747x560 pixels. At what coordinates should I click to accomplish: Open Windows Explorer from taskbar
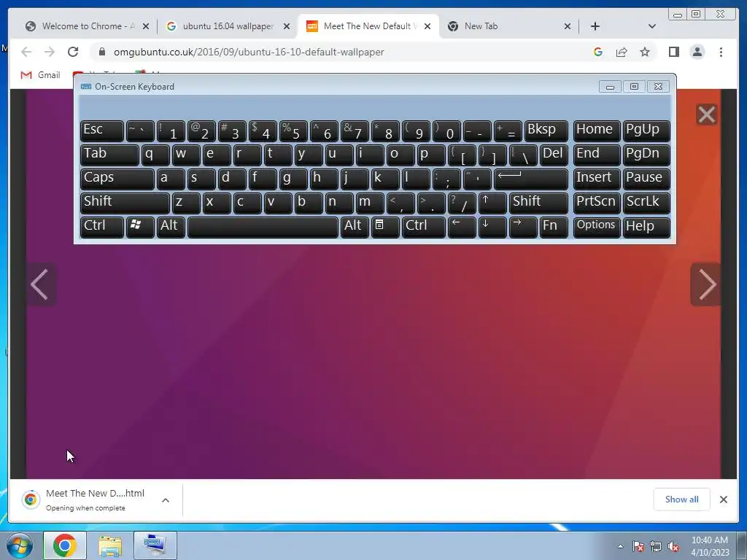pos(110,545)
